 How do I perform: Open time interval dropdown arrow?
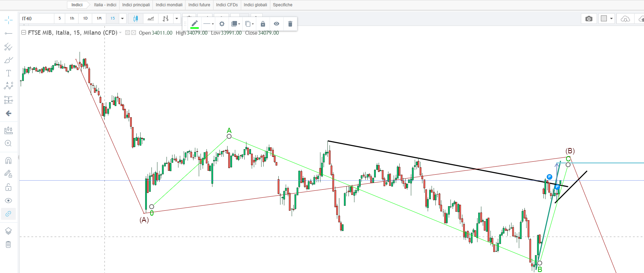coord(122,19)
